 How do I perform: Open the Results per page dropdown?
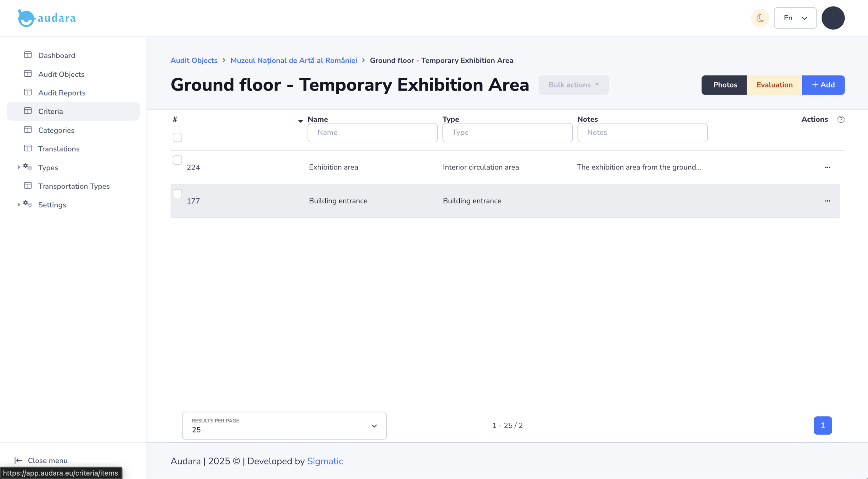point(284,425)
